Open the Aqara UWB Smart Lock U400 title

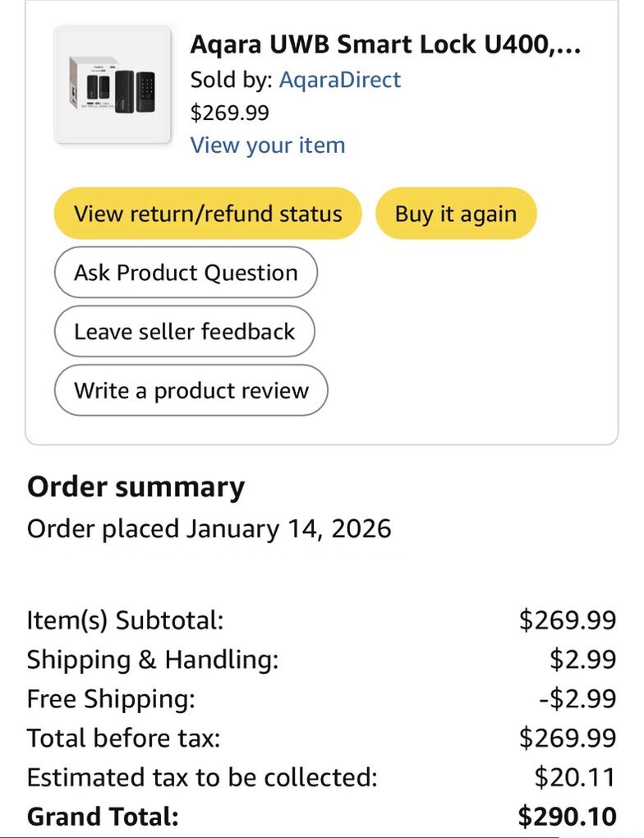(x=385, y=44)
